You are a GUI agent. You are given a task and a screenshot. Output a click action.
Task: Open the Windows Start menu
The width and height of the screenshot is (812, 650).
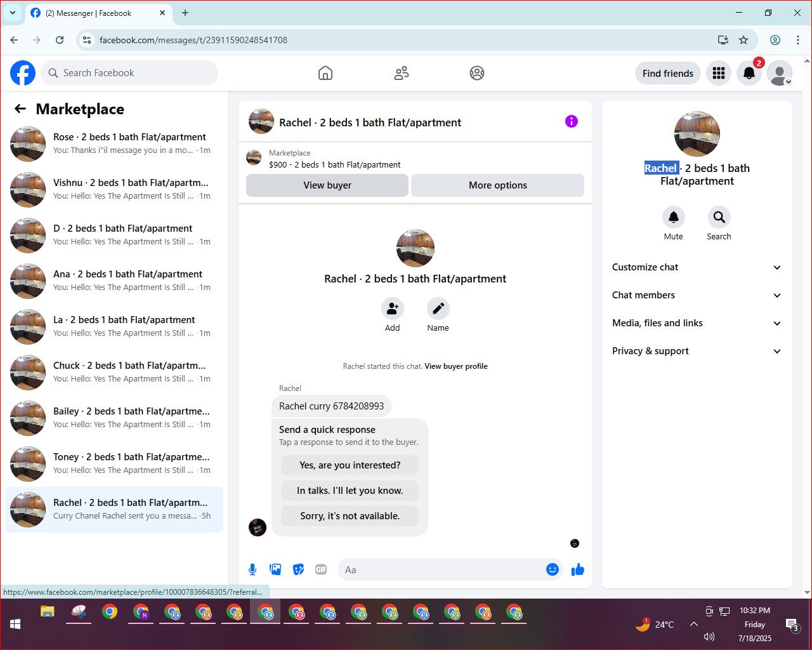(15, 625)
